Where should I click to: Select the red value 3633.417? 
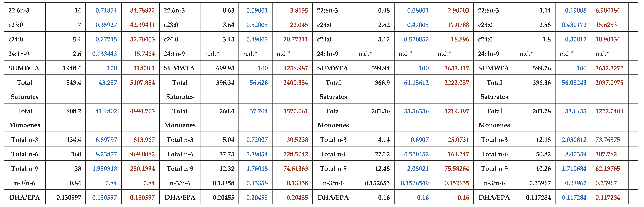(x=457, y=68)
